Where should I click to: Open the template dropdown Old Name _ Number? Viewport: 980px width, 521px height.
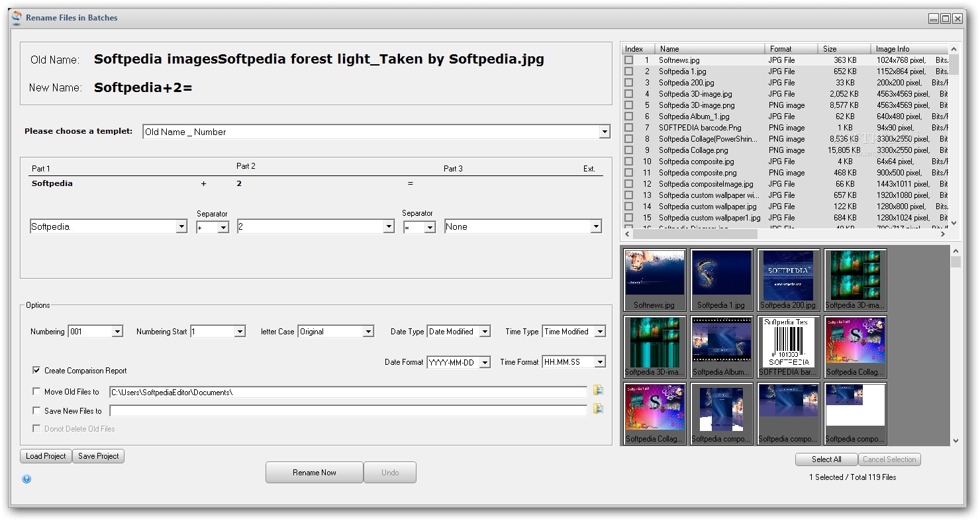point(376,132)
